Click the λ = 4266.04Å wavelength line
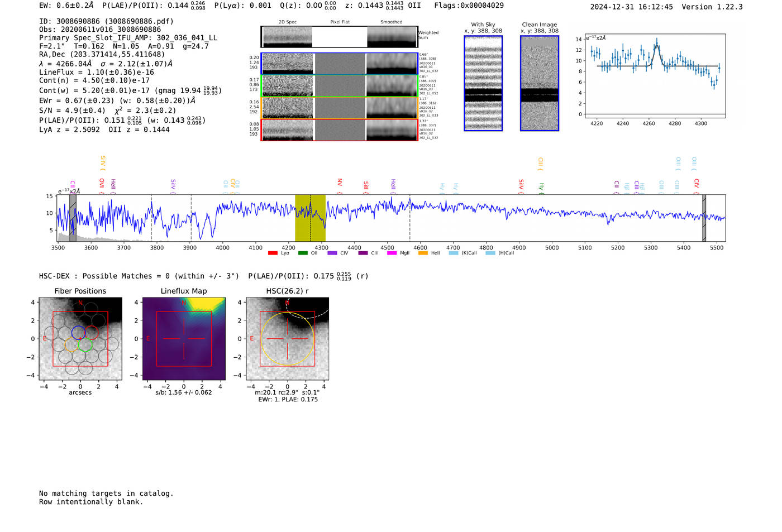782x532 pixels. tap(106, 64)
